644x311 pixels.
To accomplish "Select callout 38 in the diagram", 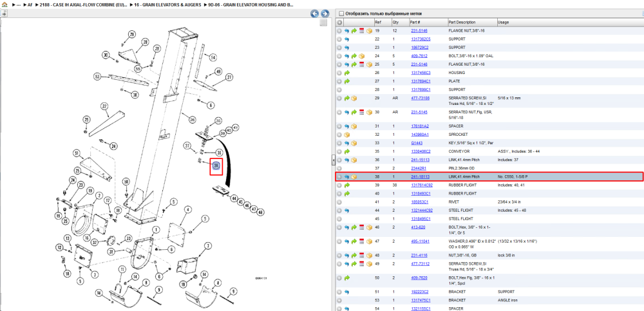I will pyautogui.click(x=216, y=165).
